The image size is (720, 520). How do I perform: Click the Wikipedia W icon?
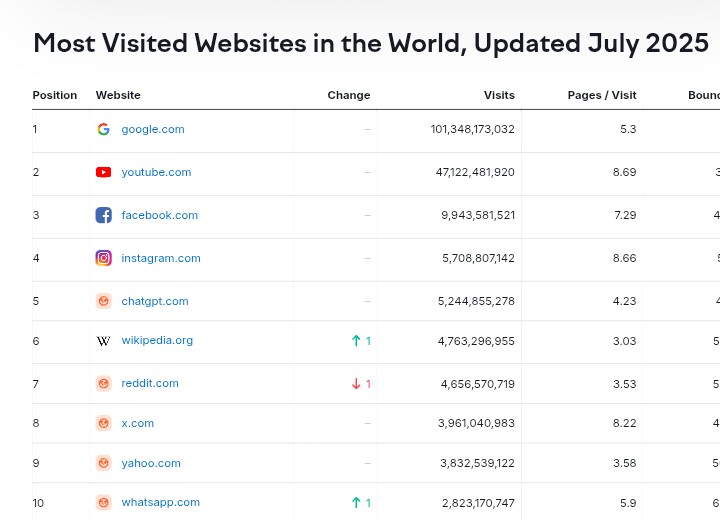pos(103,341)
